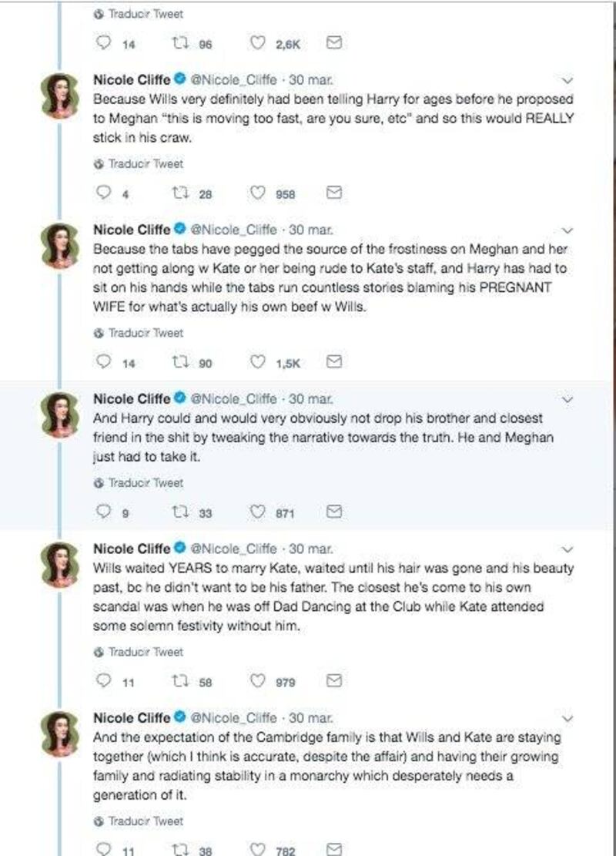This screenshot has height=856, width=616.
Task: Translate the tweet about Wills telling Harry
Action: (x=139, y=163)
